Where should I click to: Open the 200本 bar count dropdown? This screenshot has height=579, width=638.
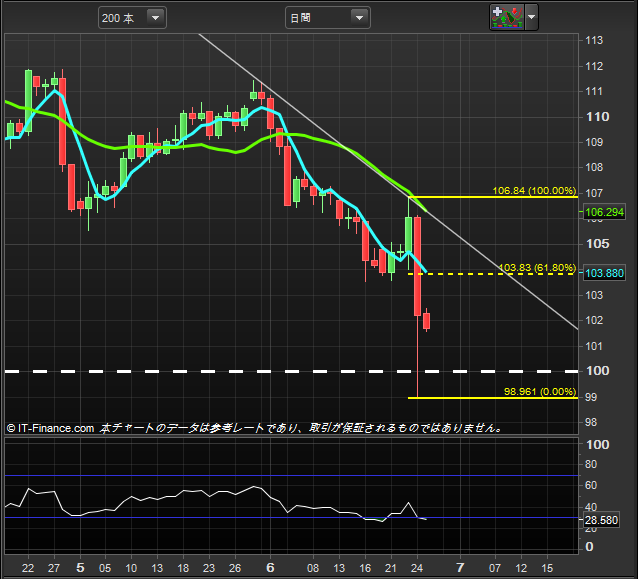pos(132,18)
